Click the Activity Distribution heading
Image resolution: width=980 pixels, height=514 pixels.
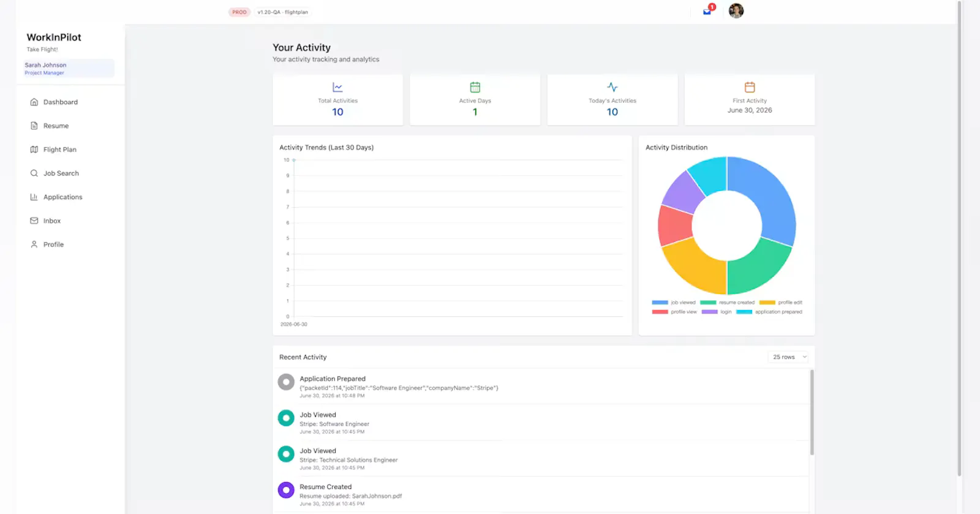coord(676,148)
